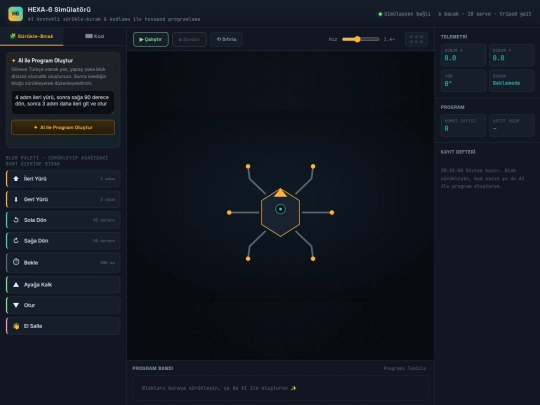
Task: Click the green Simülasyon bağlı status indicator
Action: click(x=404, y=14)
